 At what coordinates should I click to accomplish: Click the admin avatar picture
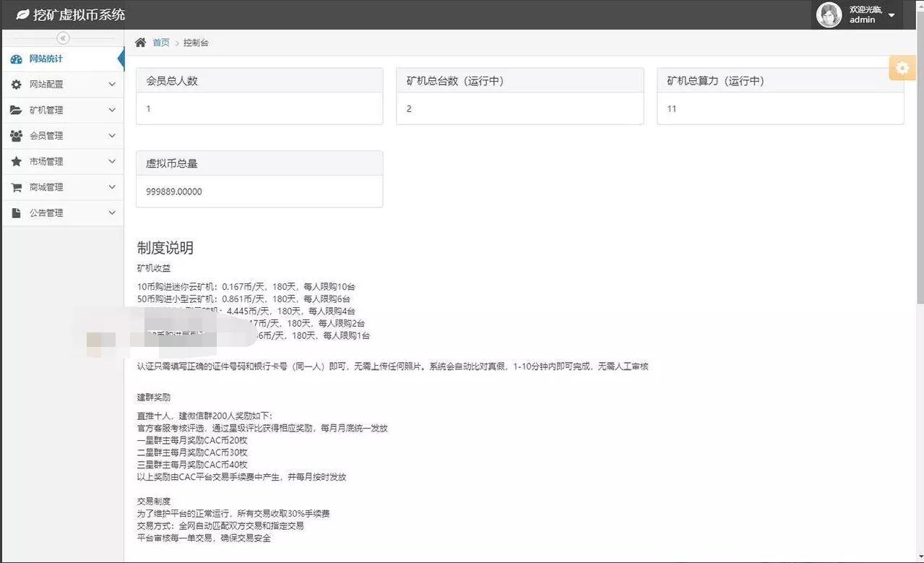click(829, 14)
